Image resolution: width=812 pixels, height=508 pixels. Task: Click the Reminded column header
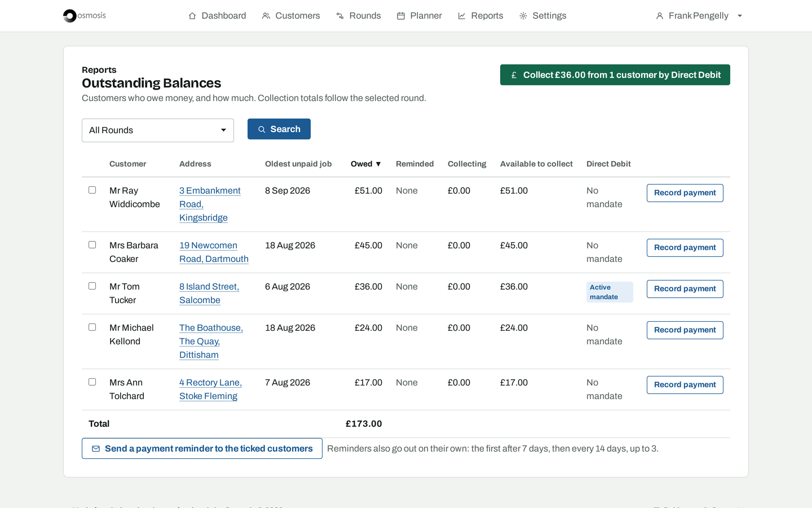point(414,164)
